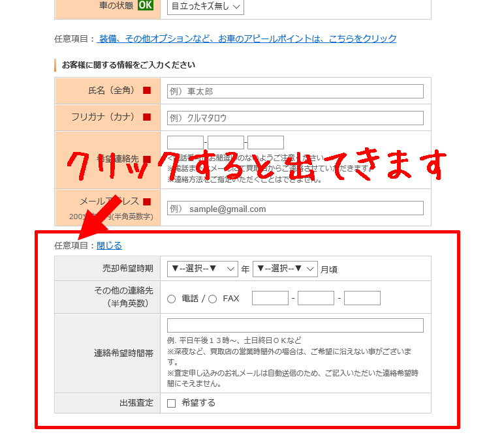Screen dimensions: 504x435
Task: Check the 出張査定 希望する checkbox
Action: coord(171,403)
